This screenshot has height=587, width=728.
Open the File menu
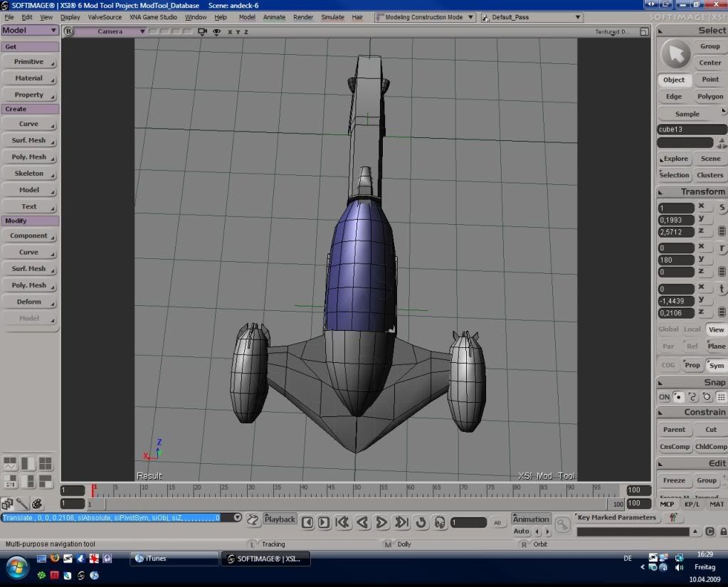pos(9,17)
